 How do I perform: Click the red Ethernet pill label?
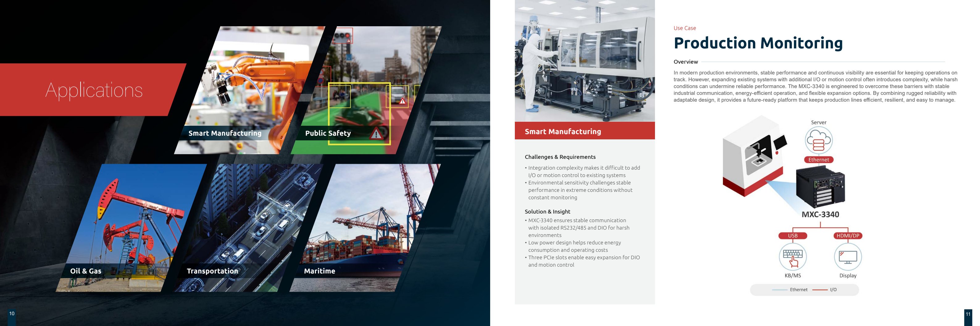819,159
